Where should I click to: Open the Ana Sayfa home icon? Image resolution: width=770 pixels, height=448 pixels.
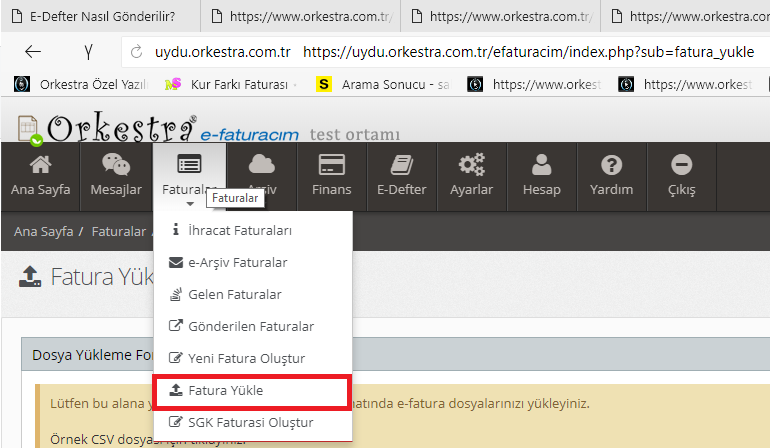point(40,165)
